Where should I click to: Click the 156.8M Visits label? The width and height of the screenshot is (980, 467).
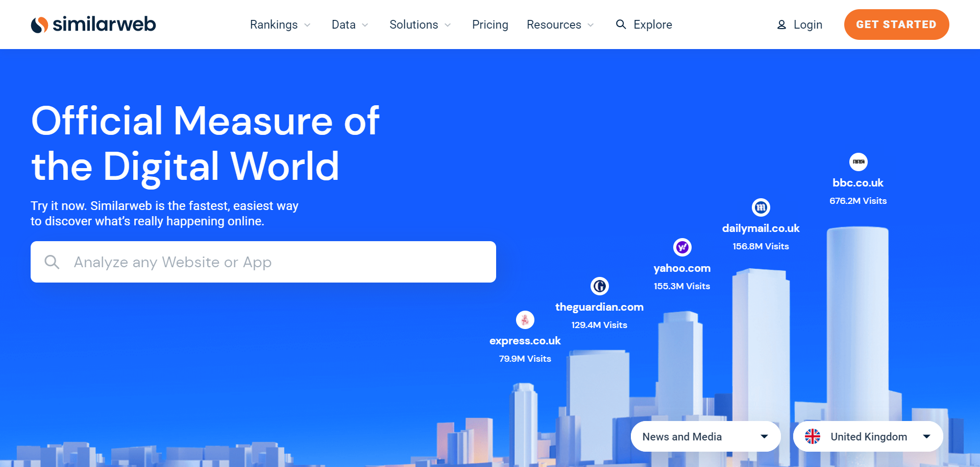click(761, 246)
